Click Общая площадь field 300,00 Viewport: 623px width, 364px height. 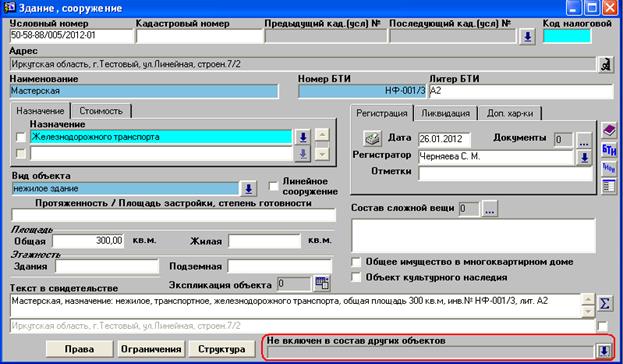pyautogui.click(x=88, y=241)
